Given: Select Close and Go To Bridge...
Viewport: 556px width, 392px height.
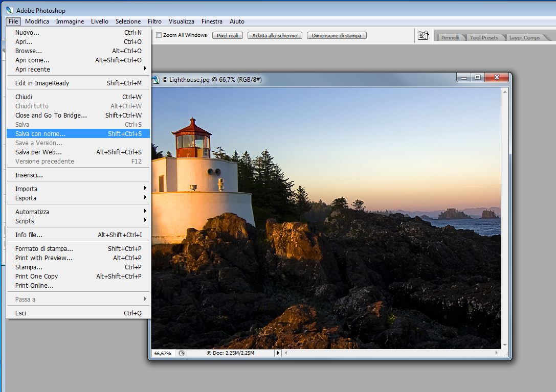Looking at the screenshot, I should click(78, 115).
